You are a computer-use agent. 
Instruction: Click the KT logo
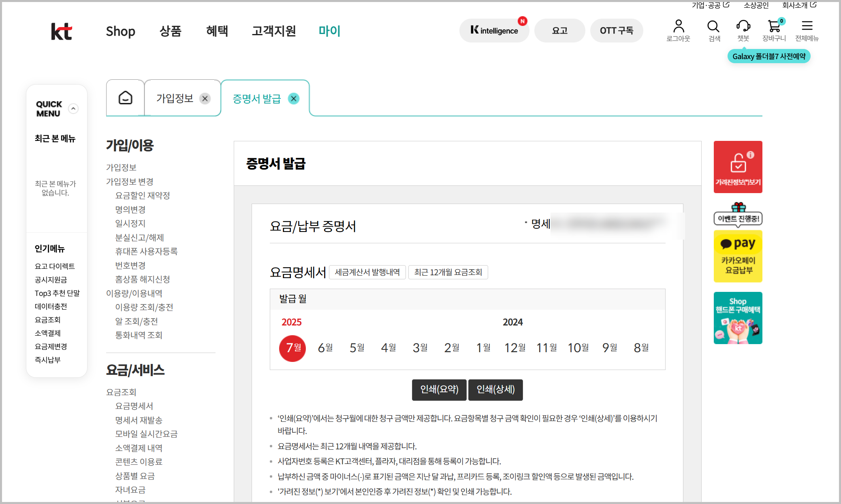[62, 31]
